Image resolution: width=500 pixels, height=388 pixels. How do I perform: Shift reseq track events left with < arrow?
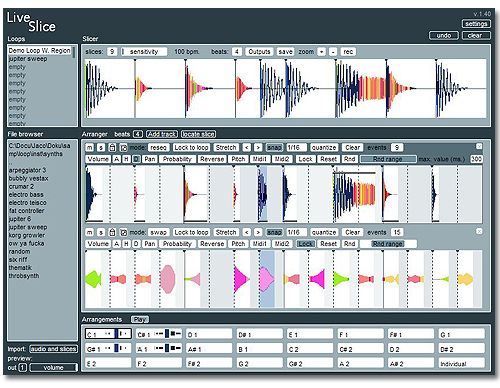(246, 148)
